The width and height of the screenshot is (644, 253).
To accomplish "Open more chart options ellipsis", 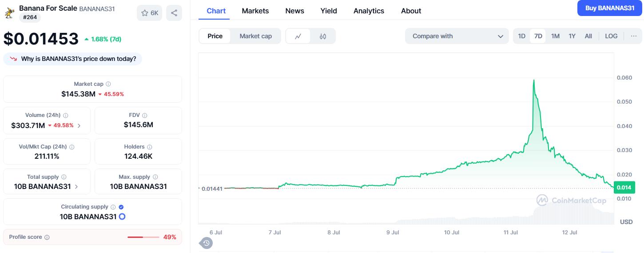I will [x=633, y=36].
